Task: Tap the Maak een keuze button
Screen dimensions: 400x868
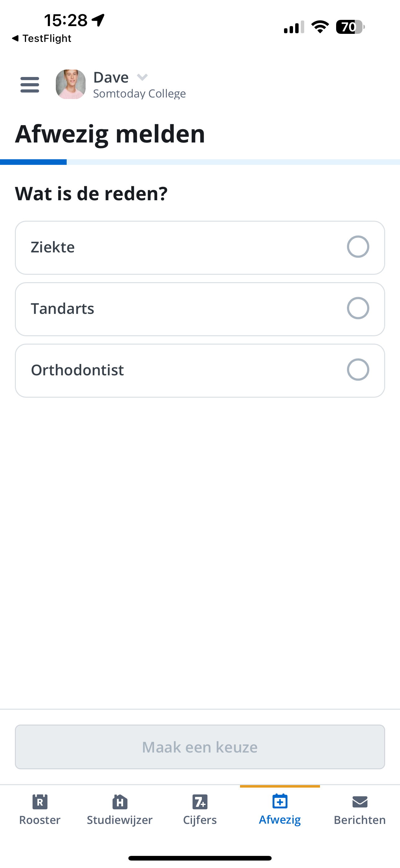Action: click(200, 747)
